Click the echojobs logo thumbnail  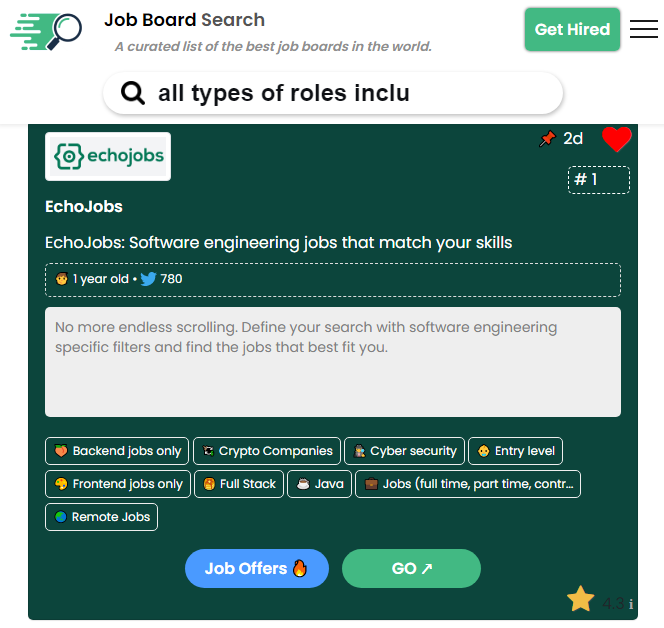pos(108,156)
